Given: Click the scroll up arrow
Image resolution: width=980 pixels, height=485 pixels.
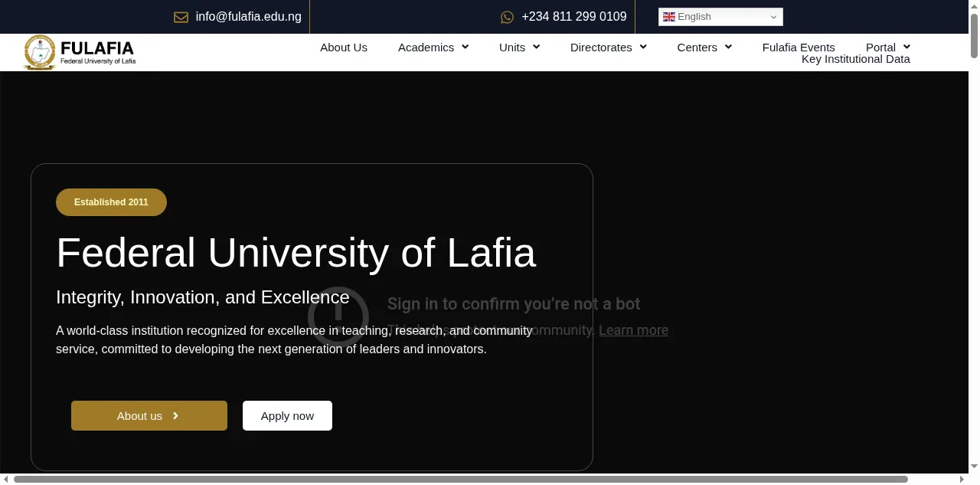Looking at the screenshot, I should pos(974,5).
